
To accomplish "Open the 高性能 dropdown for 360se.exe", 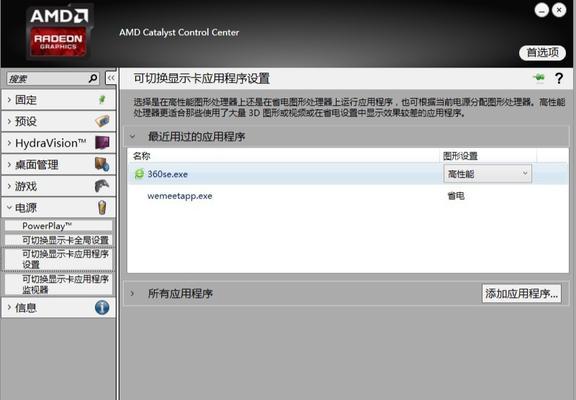I will pos(487,174).
